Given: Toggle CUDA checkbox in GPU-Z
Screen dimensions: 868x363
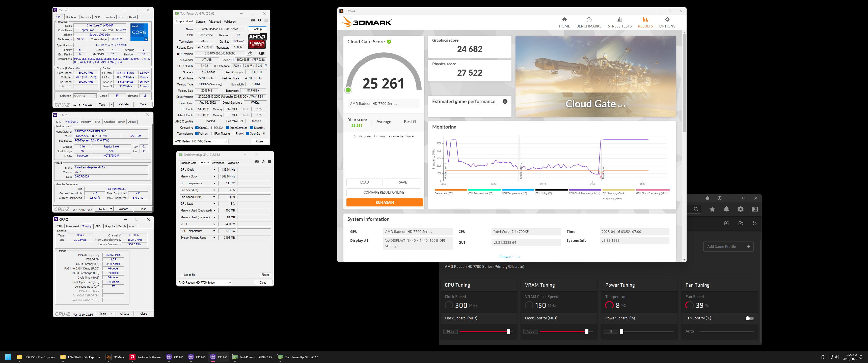Looking at the screenshot, I should pos(213,128).
